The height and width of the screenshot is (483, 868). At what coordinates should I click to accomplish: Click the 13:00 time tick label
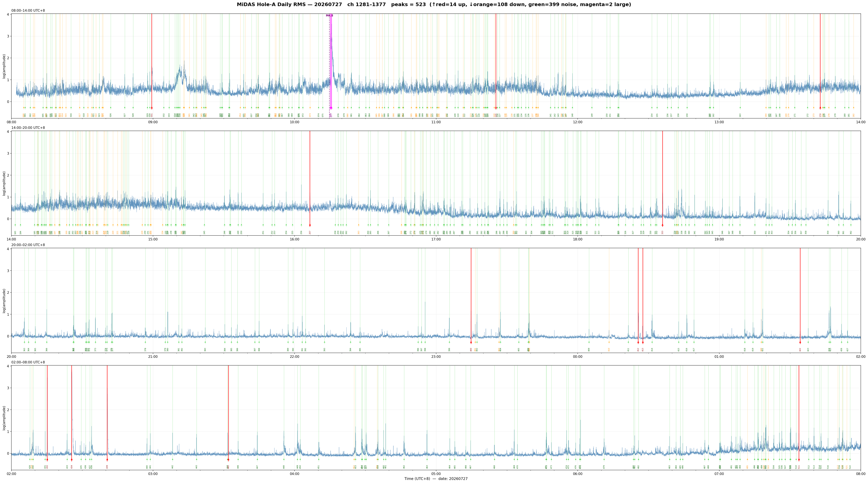click(x=719, y=122)
